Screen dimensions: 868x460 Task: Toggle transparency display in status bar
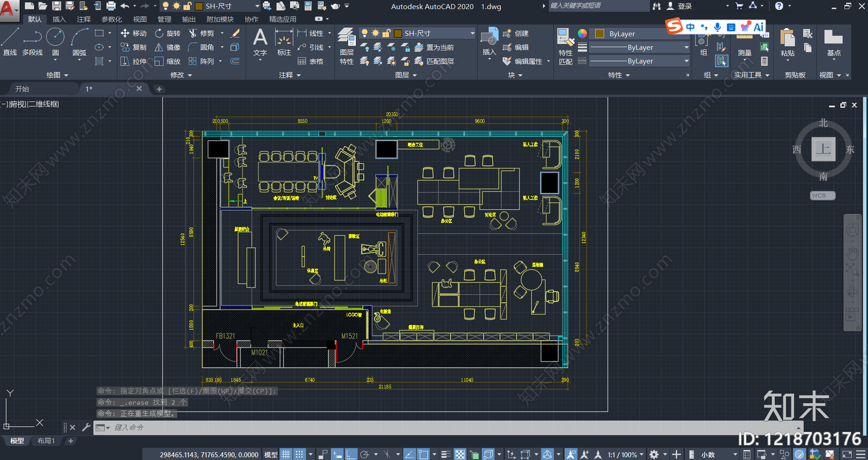(x=459, y=455)
